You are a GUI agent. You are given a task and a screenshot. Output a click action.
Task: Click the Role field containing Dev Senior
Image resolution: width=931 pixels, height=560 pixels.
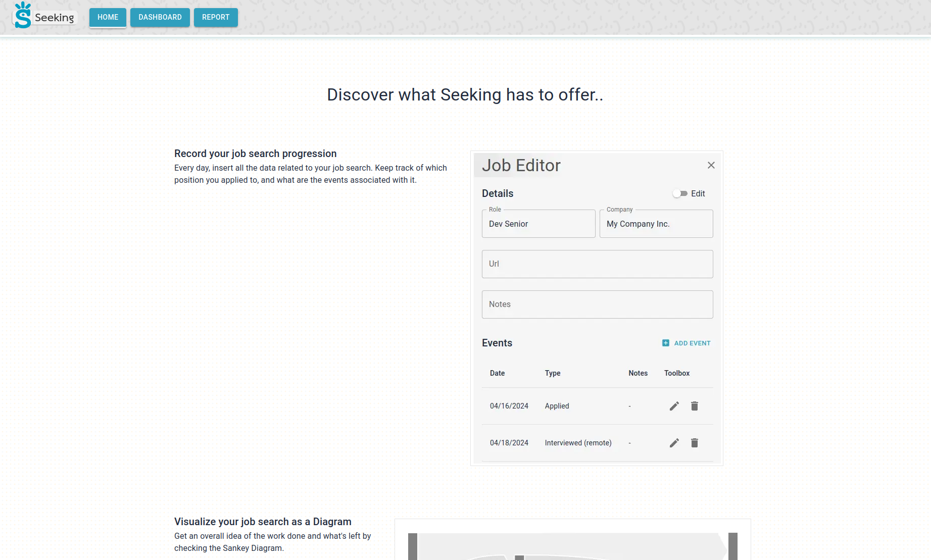tap(538, 224)
